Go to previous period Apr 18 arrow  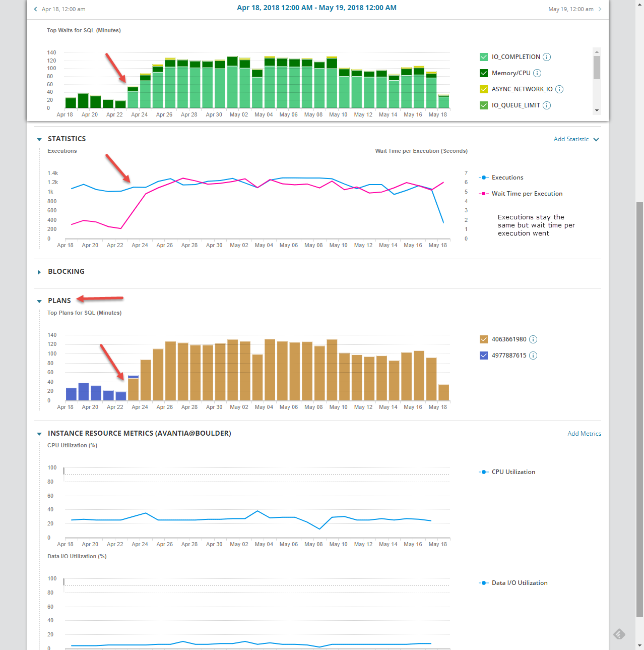[35, 9]
